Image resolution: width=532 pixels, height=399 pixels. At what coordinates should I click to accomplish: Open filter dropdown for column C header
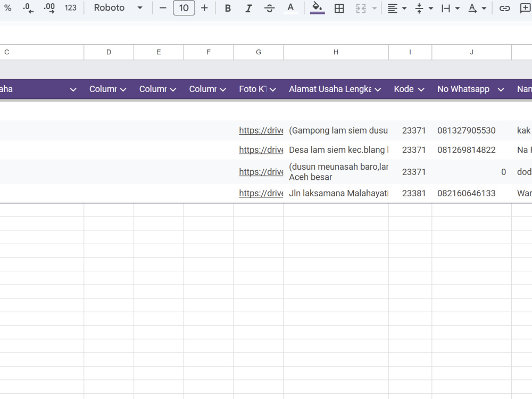point(73,89)
